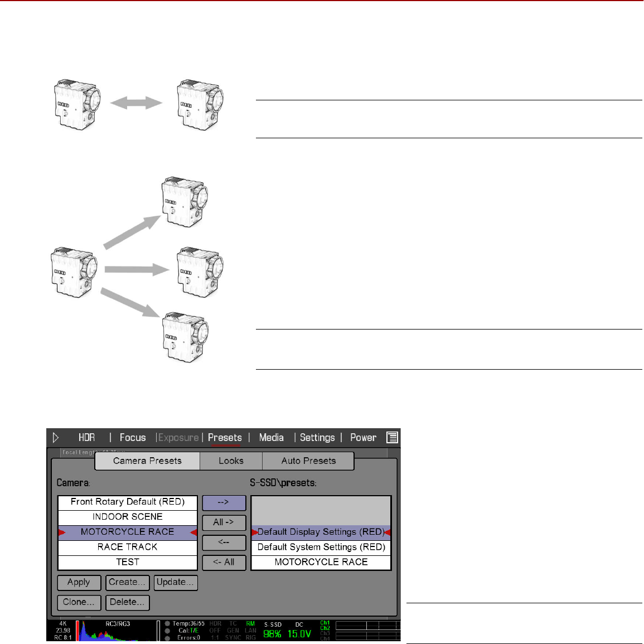Screen dimensions: 644x644
Task: Switch to the Camera Presets tab
Action: (x=147, y=461)
